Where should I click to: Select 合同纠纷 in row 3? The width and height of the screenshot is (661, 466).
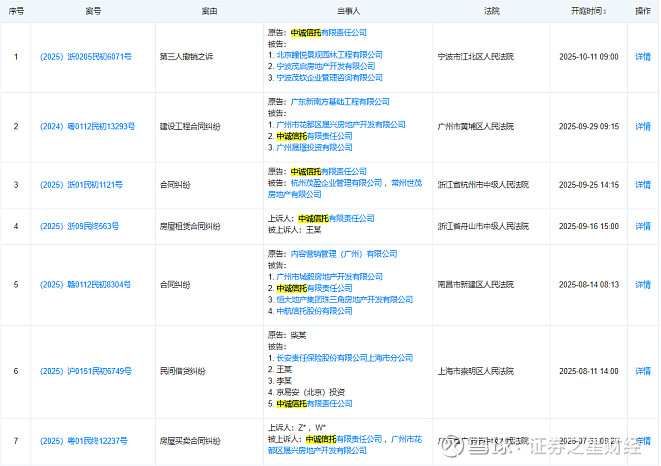point(175,185)
